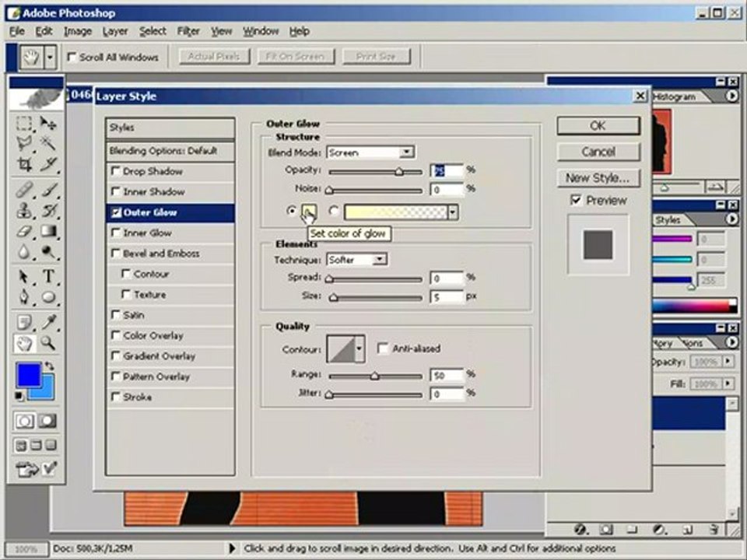Click the Opacity slider handle
Viewport: 747px width, 560px height.
399,172
